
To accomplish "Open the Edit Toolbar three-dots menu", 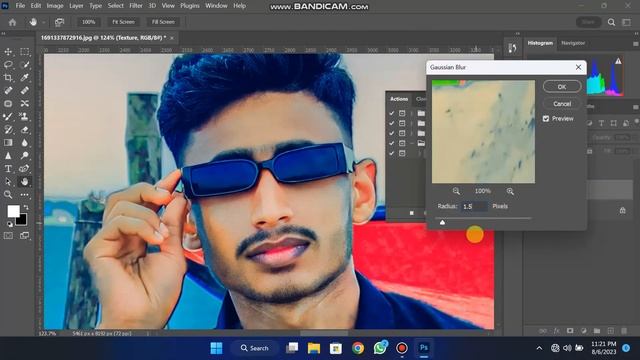I will point(24,195).
